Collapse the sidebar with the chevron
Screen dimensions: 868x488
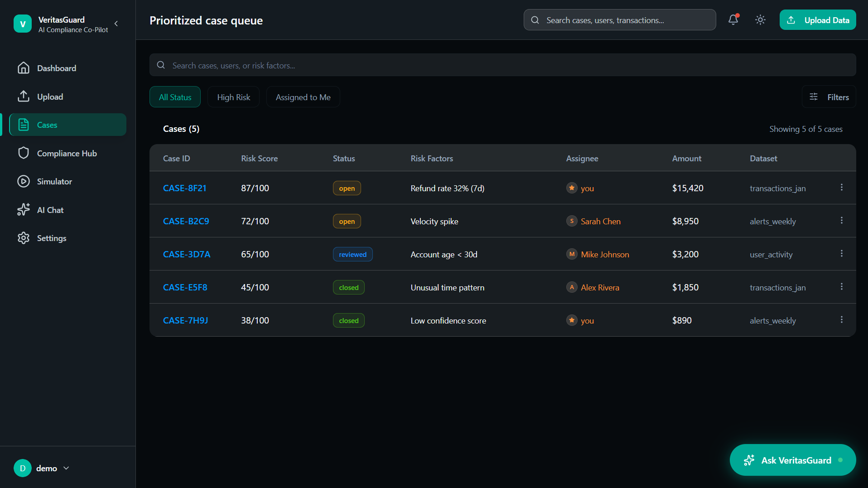116,24
